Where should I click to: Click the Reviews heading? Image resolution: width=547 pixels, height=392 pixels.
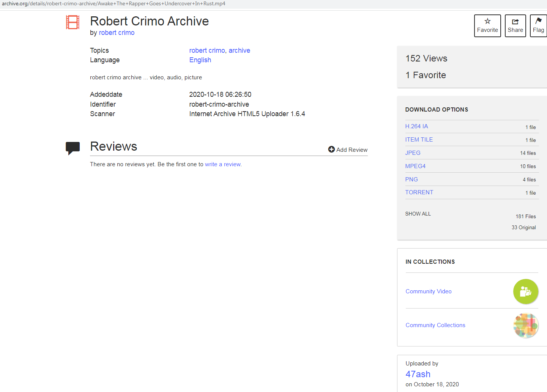coord(113,146)
